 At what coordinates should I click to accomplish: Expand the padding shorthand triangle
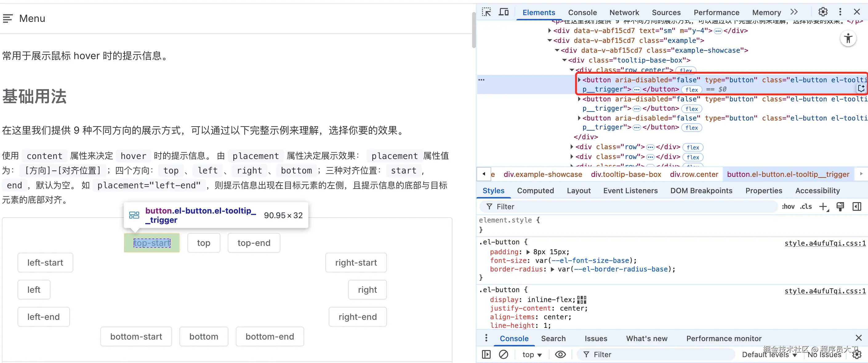tap(528, 252)
